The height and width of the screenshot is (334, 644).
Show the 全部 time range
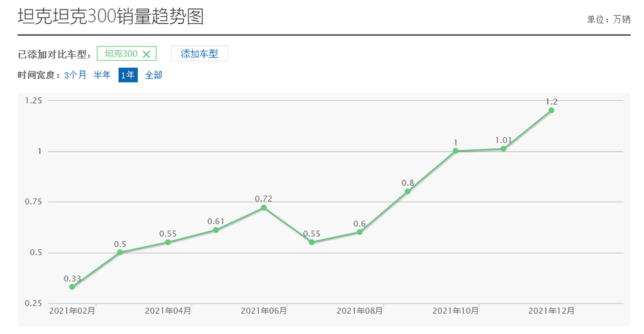coord(154,75)
